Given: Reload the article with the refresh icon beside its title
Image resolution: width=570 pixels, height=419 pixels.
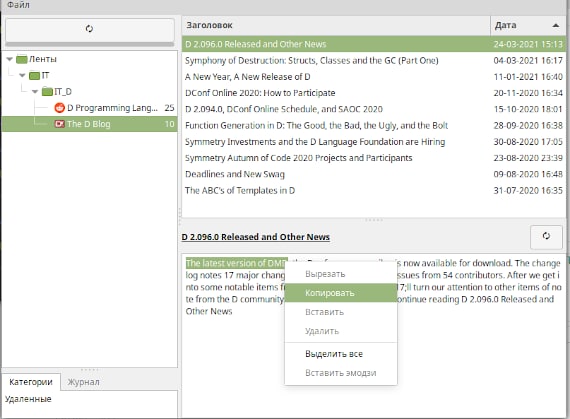Looking at the screenshot, I should [546, 237].
